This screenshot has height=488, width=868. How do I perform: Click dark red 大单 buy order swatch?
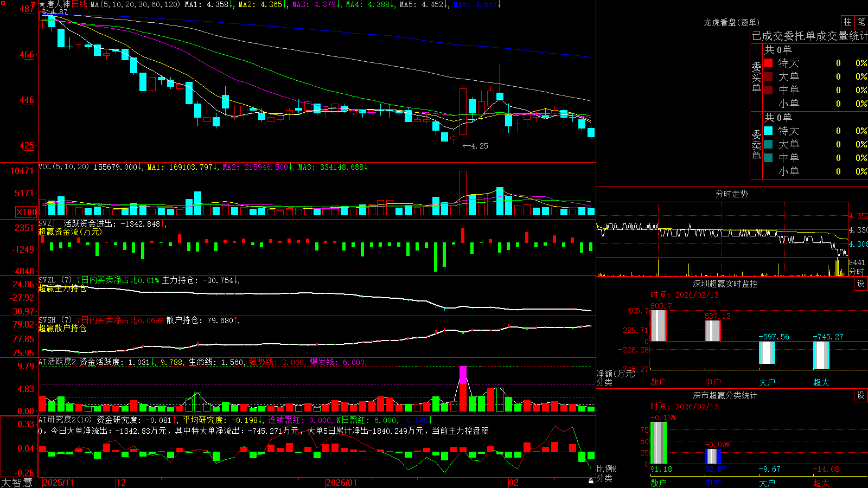(768, 76)
